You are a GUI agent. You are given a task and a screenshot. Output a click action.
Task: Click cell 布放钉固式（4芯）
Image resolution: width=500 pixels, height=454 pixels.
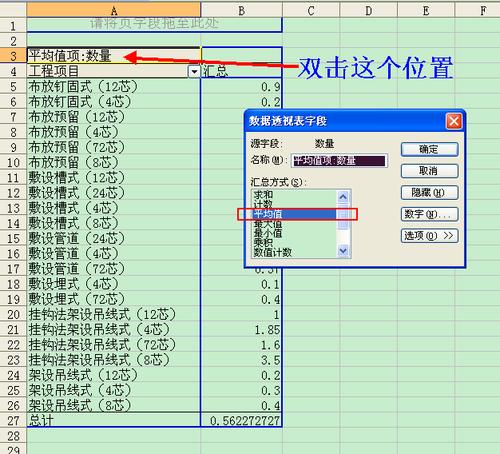point(114,102)
